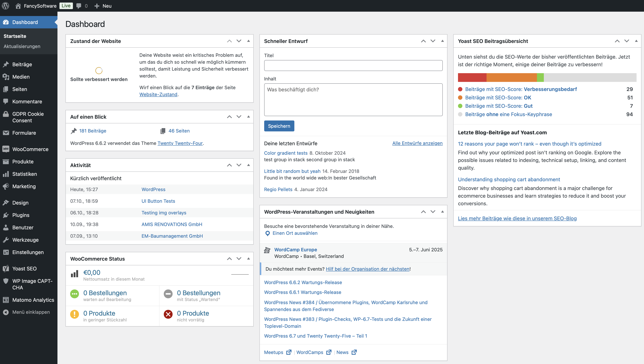Focus the Titel input field
644x364 pixels.
click(353, 66)
